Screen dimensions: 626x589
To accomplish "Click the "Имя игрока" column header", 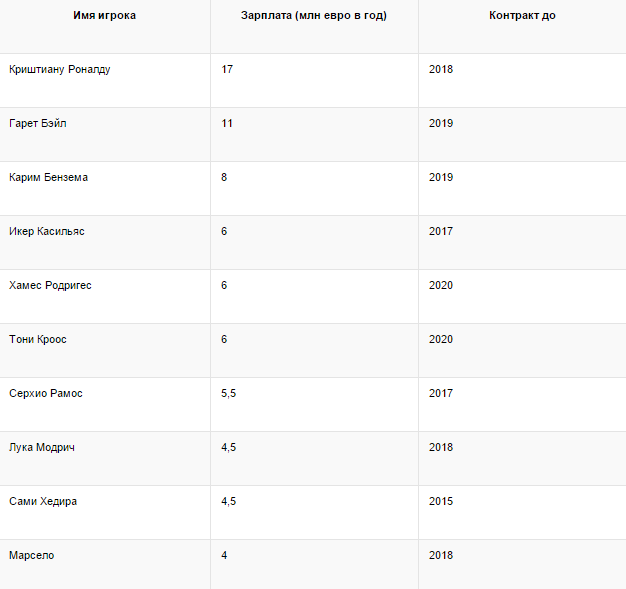I will (105, 16).
